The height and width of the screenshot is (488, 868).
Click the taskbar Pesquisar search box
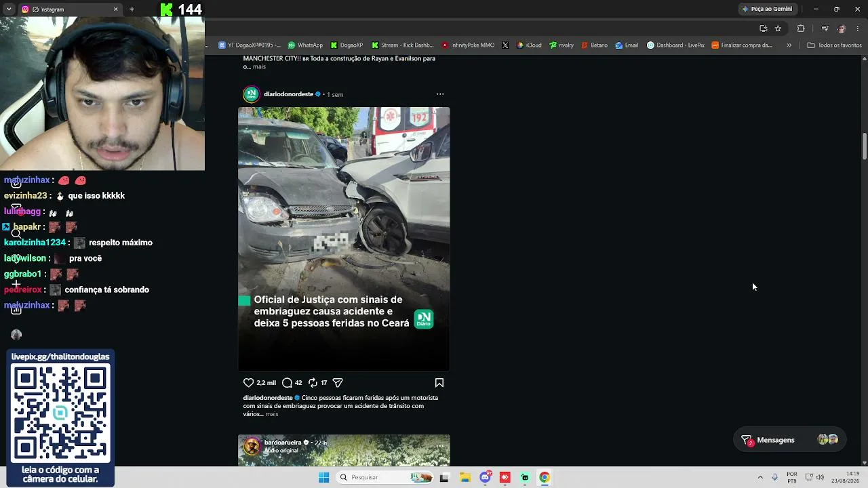(x=384, y=477)
